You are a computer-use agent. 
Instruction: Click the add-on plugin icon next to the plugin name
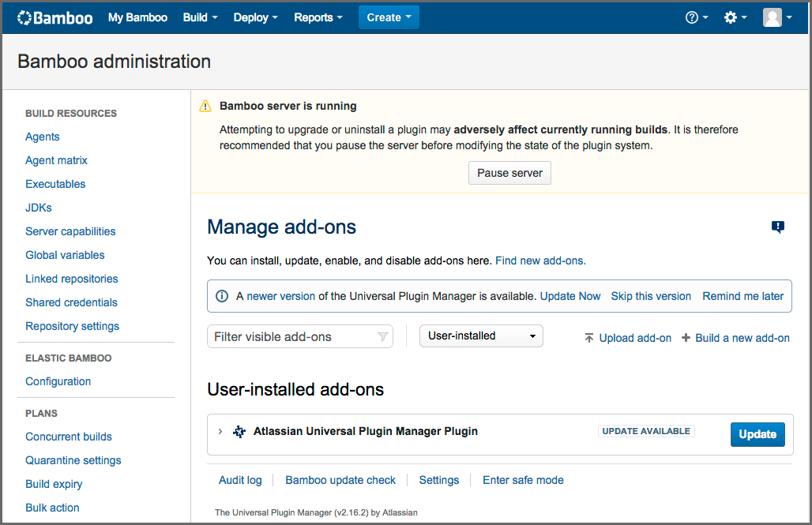(239, 431)
